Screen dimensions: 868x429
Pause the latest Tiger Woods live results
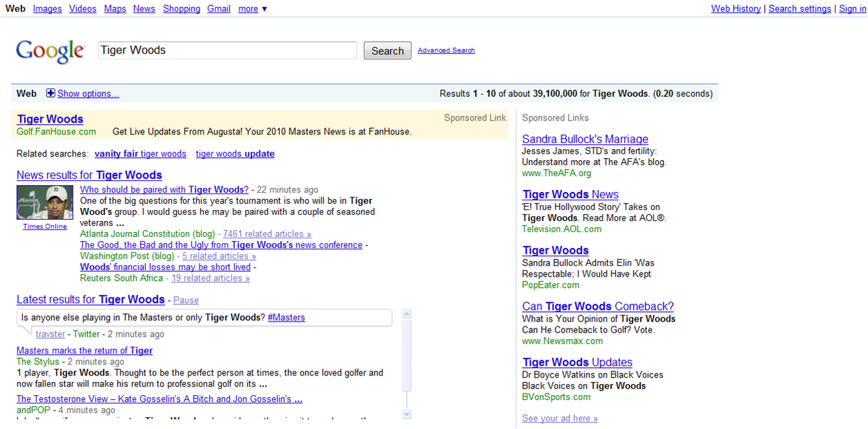186,299
